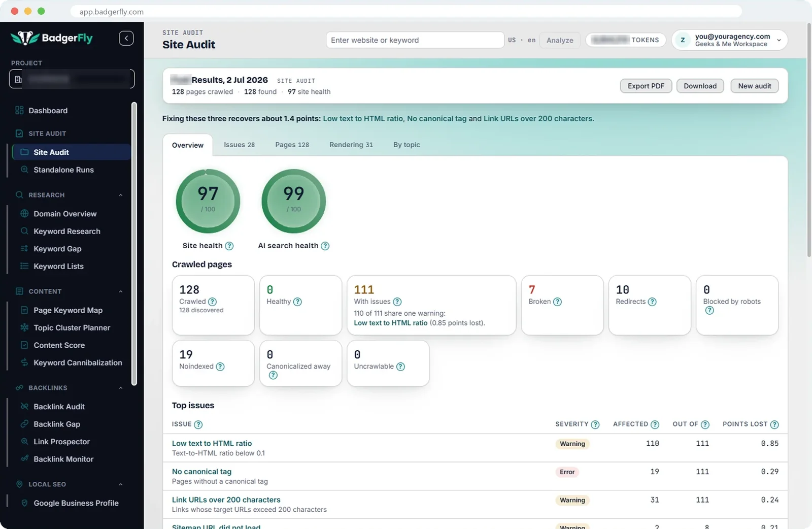Click the help icon in POINTS LOST header
812x529 pixels.
(x=774, y=424)
